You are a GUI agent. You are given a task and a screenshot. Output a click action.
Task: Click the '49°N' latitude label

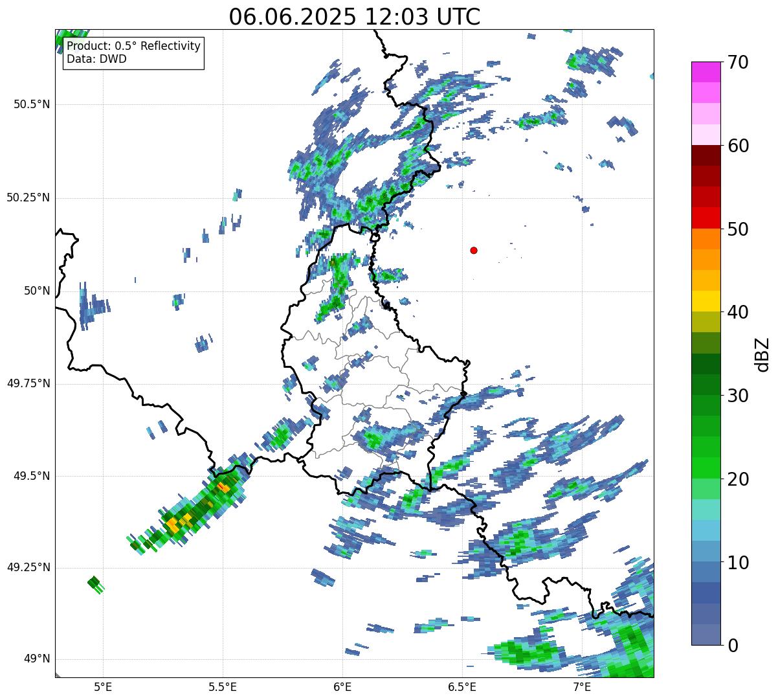tap(37, 659)
